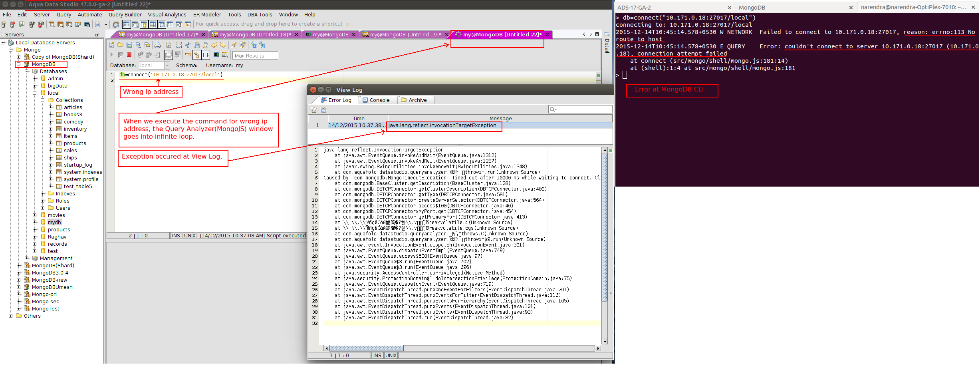980x366 pixels.
Task: Click the Print icon in query toolbar
Action: 157,45
